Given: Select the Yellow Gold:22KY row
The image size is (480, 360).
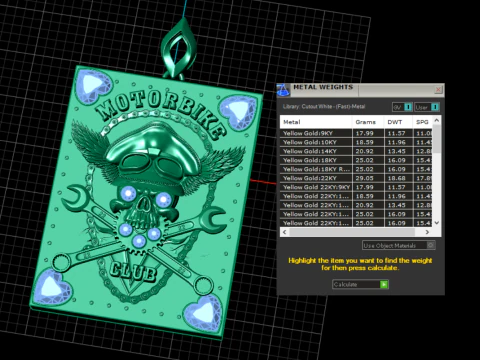Looking at the screenshot, I should pos(356,178).
